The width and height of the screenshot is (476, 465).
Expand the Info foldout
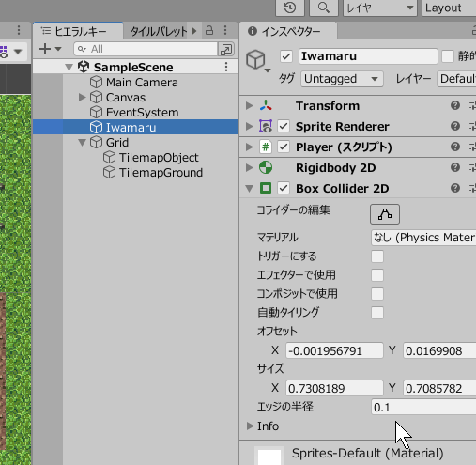[250, 426]
